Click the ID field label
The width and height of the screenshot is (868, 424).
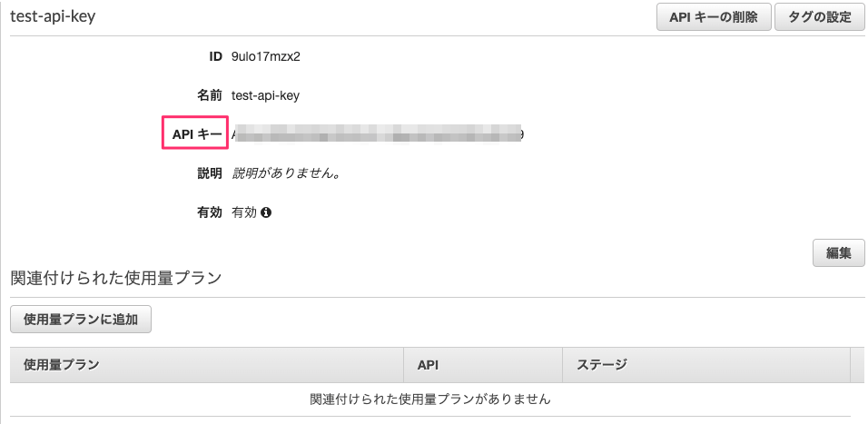pos(216,56)
